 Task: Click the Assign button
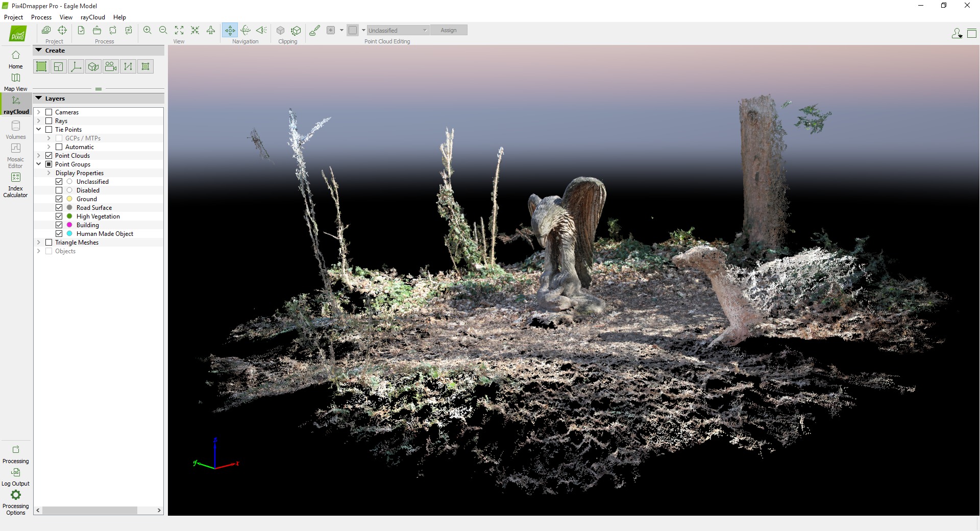click(x=448, y=30)
